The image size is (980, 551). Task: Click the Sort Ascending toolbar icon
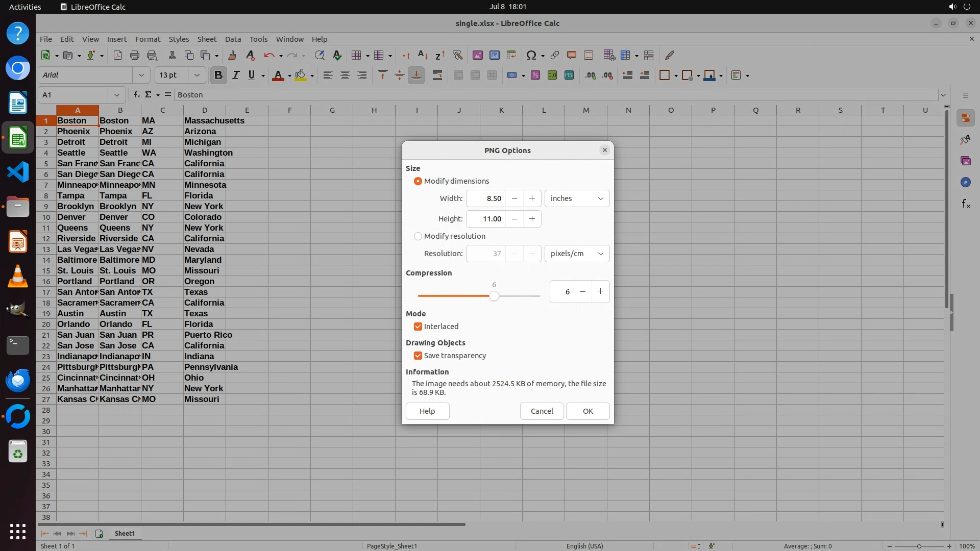[x=423, y=55]
